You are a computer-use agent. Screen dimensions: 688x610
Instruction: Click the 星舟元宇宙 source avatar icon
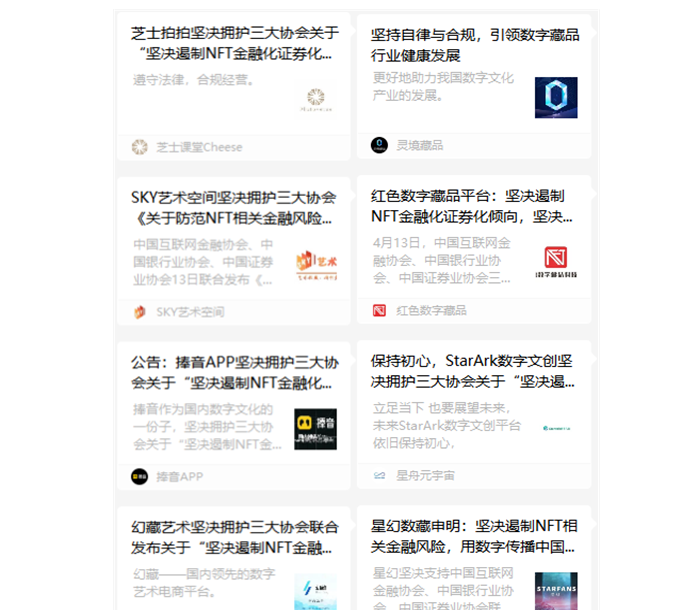pyautogui.click(x=379, y=475)
